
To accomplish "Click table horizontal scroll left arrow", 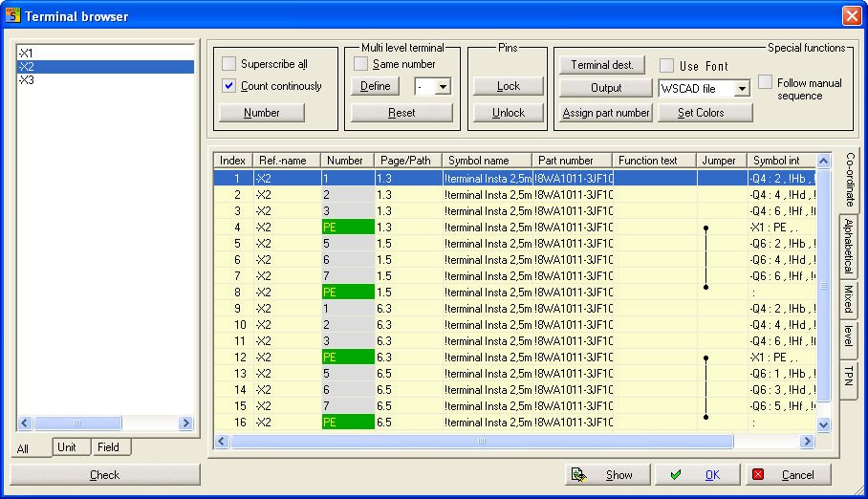I will click(x=222, y=441).
